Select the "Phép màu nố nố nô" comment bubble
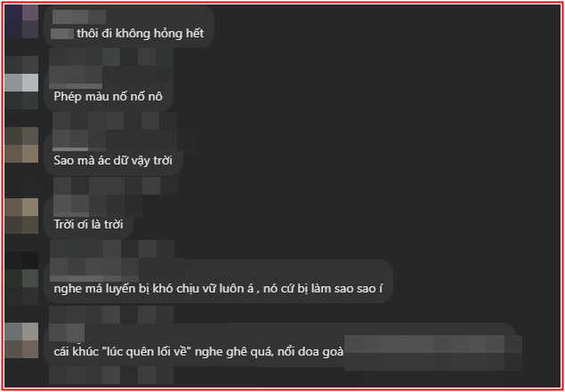Image resolution: width=565 pixels, height=392 pixels. (109, 89)
